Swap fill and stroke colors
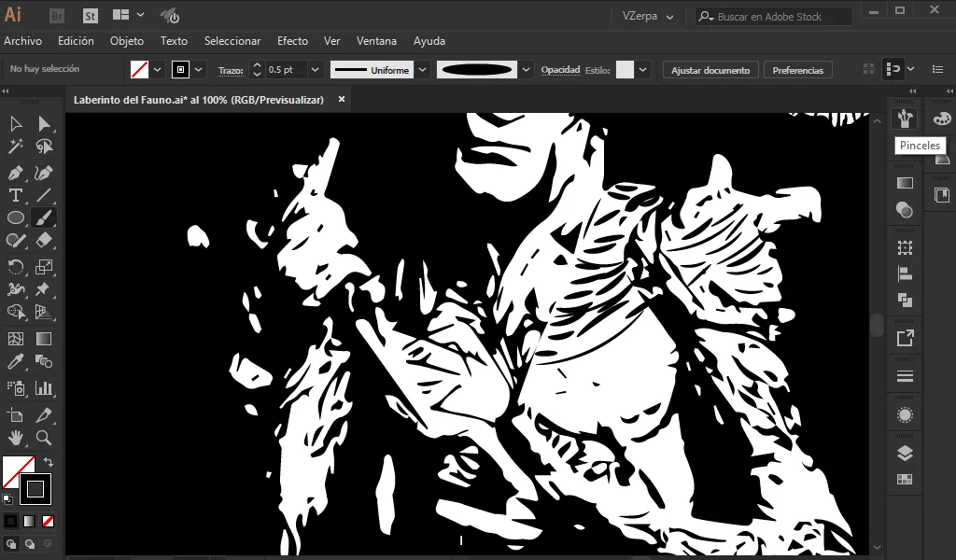 [x=49, y=462]
